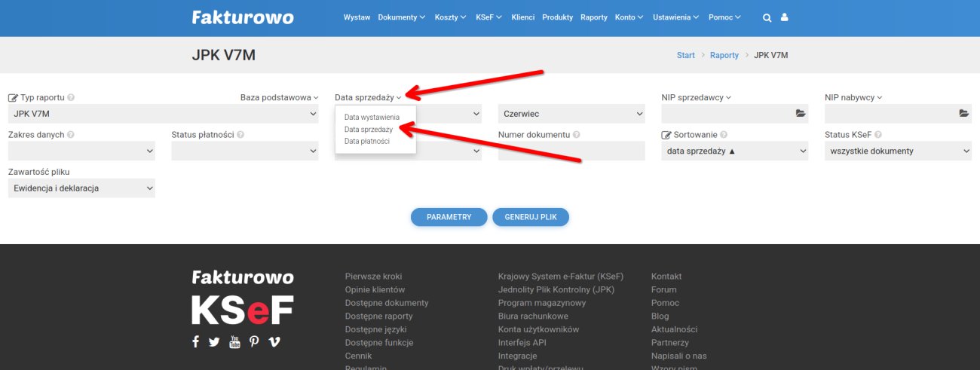980x370 pixels.
Task: Open the Czerwiec month dropdown
Action: tap(571, 114)
